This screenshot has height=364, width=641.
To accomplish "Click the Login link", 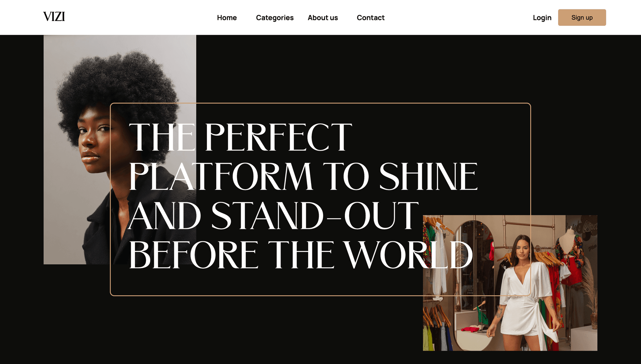I will point(542,18).
